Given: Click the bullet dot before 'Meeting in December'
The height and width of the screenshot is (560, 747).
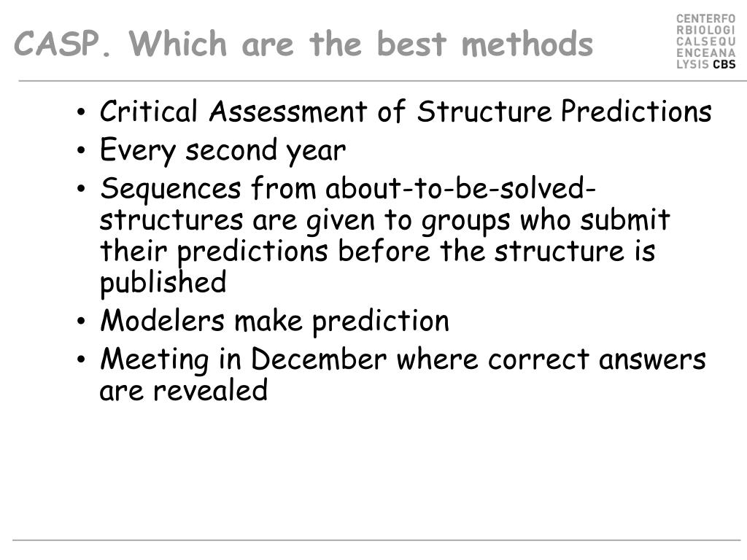Looking at the screenshot, I should pyautogui.click(x=81, y=359).
